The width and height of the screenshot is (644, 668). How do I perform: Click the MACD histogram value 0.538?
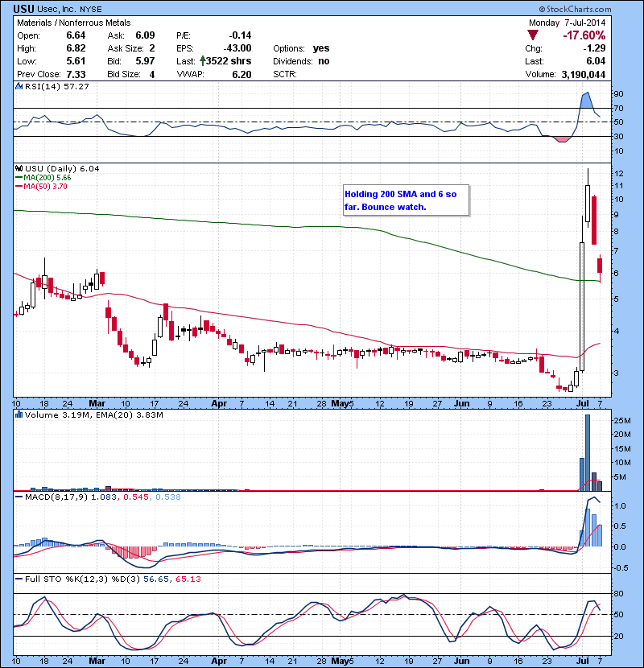(x=168, y=497)
